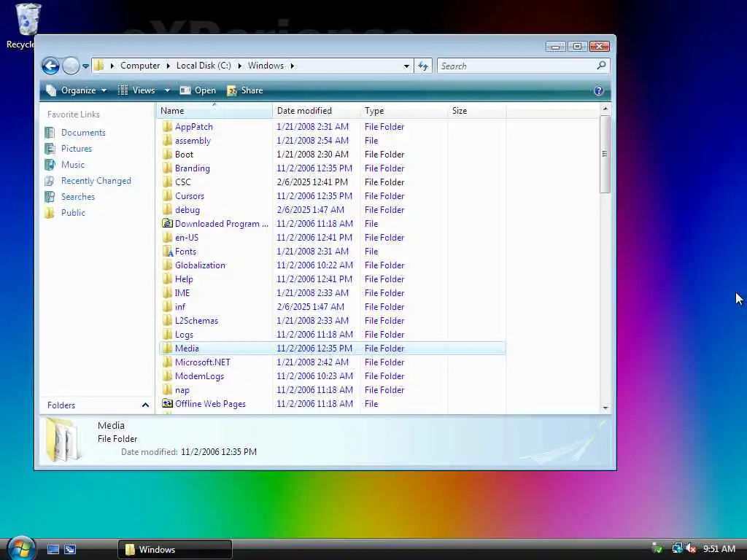Select the Offline Web Pages icon

click(167, 403)
